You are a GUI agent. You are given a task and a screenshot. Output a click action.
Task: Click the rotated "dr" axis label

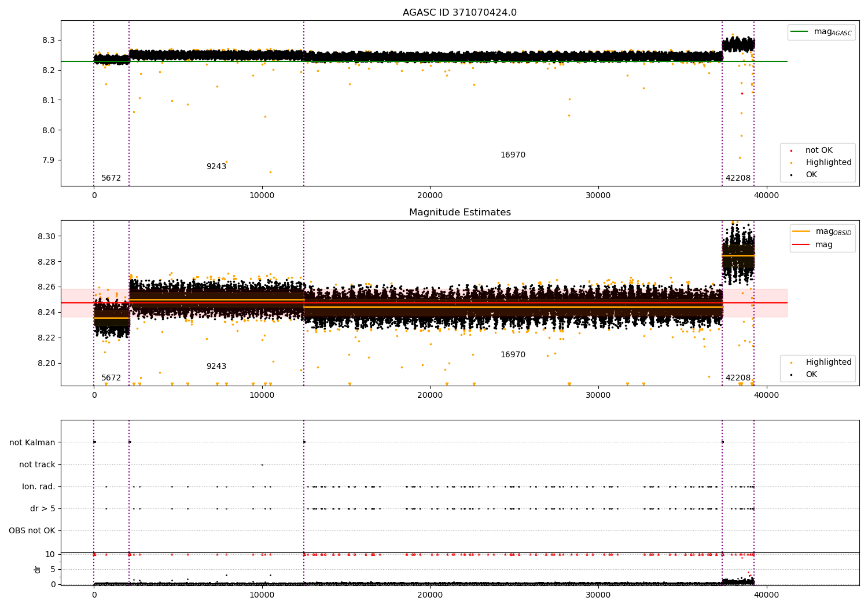click(38, 569)
